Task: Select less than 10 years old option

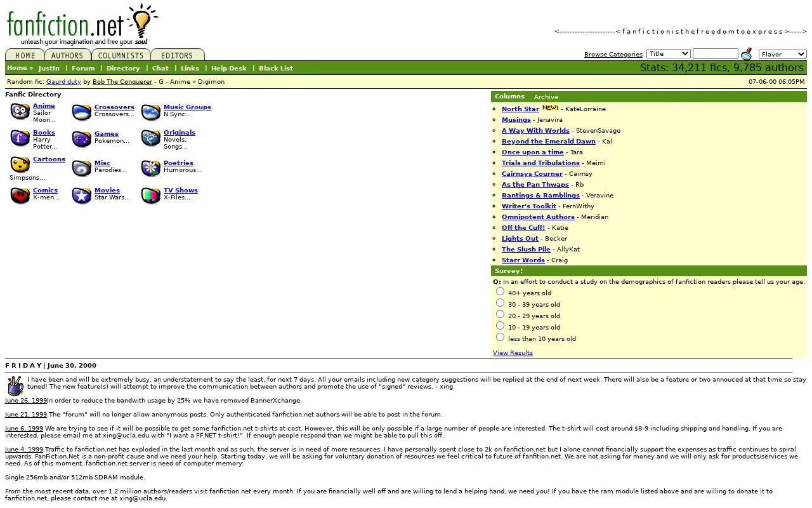Action: tap(500, 337)
